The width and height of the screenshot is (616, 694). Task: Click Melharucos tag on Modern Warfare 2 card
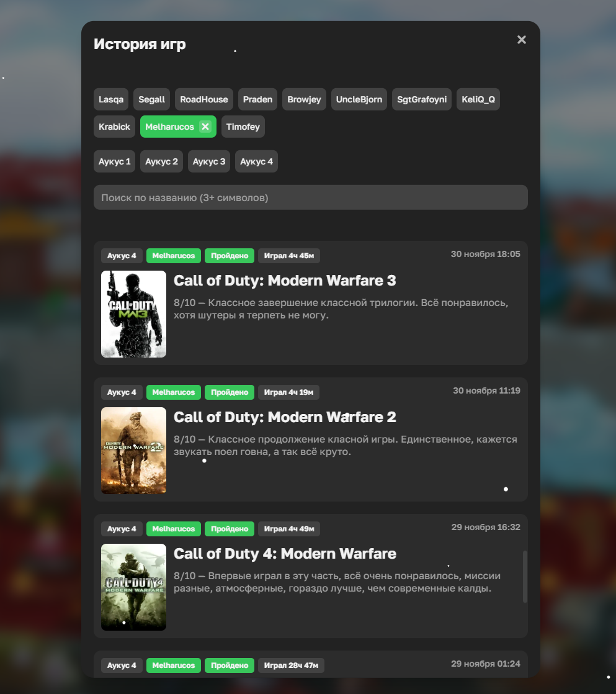click(173, 392)
